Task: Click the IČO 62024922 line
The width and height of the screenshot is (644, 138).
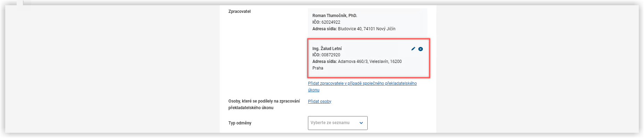Action: click(x=326, y=22)
